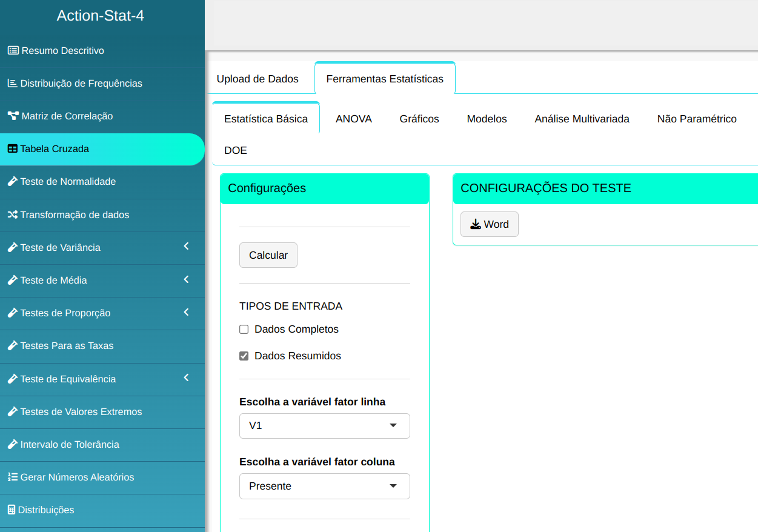The height and width of the screenshot is (532, 758).
Task: Switch to the Upload de Dados tab
Action: point(258,79)
